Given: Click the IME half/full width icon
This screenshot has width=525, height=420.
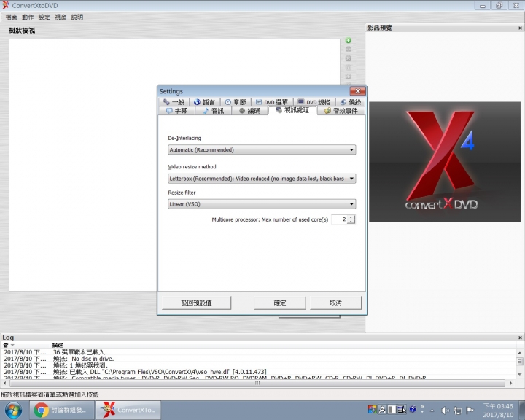Looking at the screenshot, I should [x=392, y=409].
